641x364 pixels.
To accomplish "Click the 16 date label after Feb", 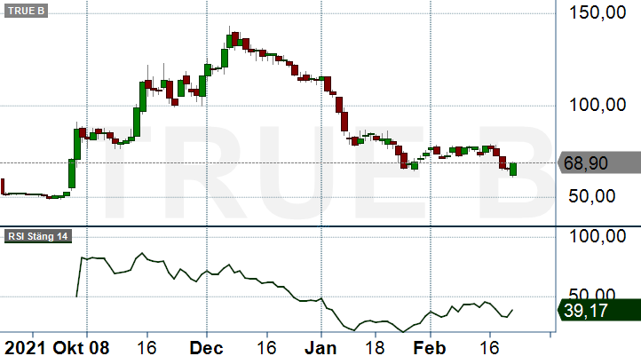I will tap(489, 348).
